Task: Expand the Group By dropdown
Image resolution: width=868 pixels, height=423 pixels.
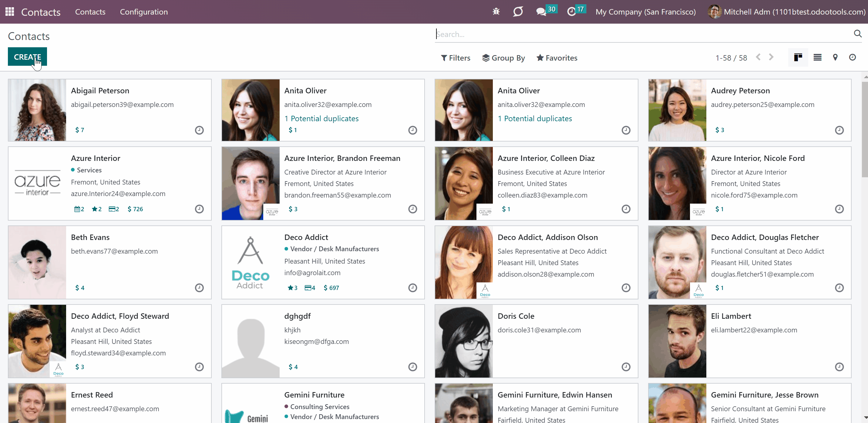Action: pyautogui.click(x=503, y=58)
